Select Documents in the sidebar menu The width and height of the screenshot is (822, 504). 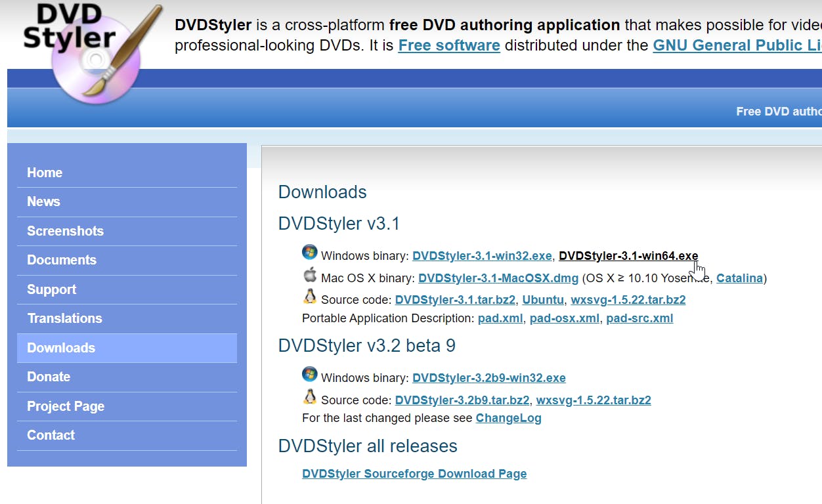[x=127, y=260]
